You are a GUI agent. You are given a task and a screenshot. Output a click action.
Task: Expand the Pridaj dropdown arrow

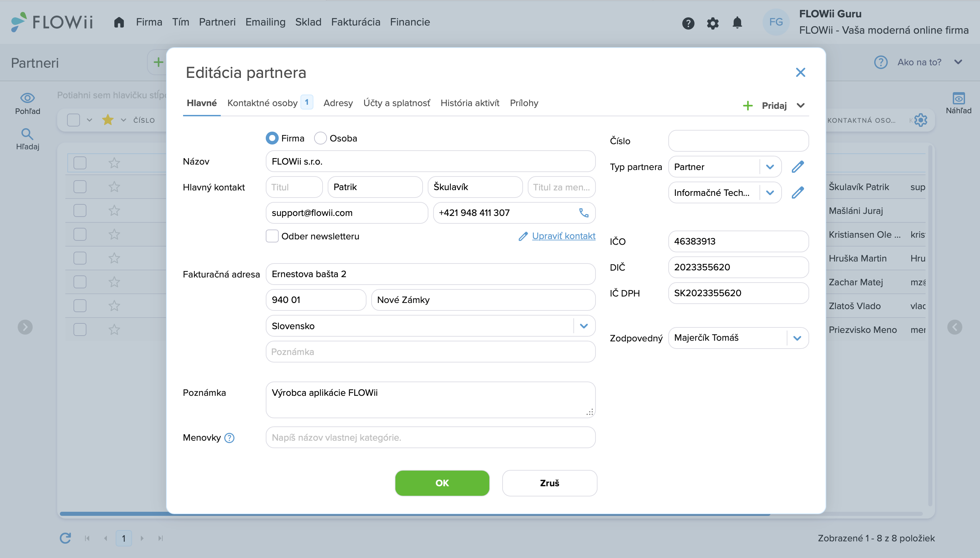coord(800,105)
